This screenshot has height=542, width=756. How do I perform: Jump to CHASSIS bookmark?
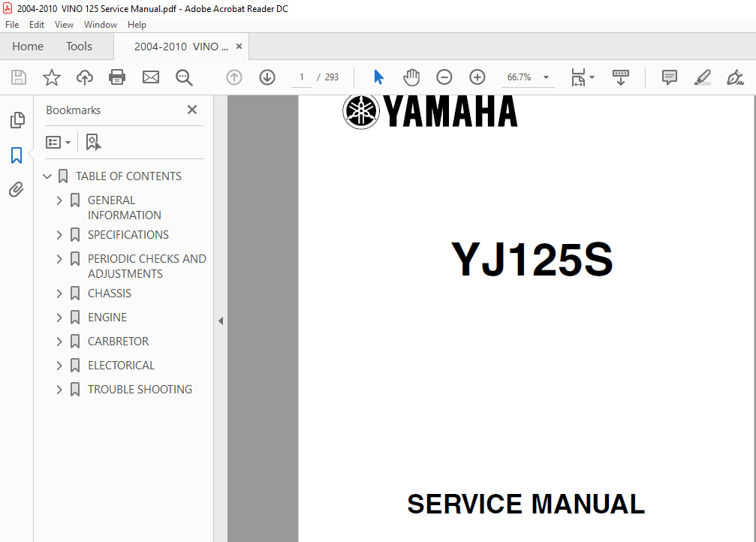tap(110, 294)
